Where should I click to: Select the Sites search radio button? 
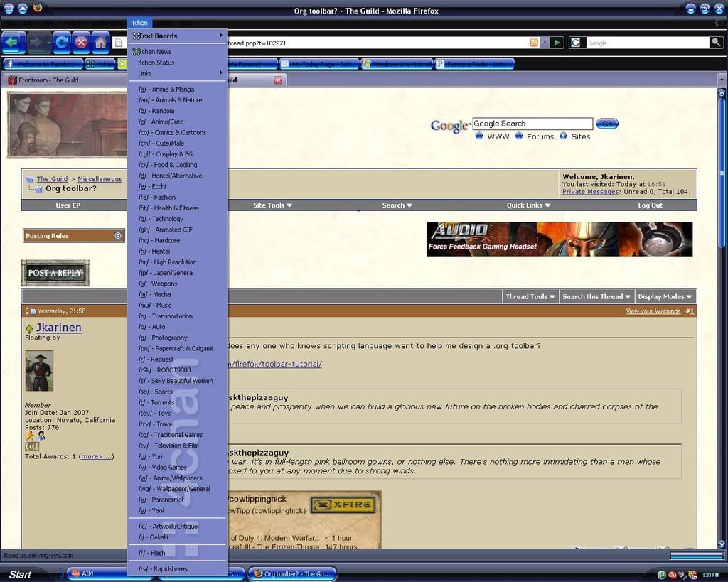coord(563,136)
